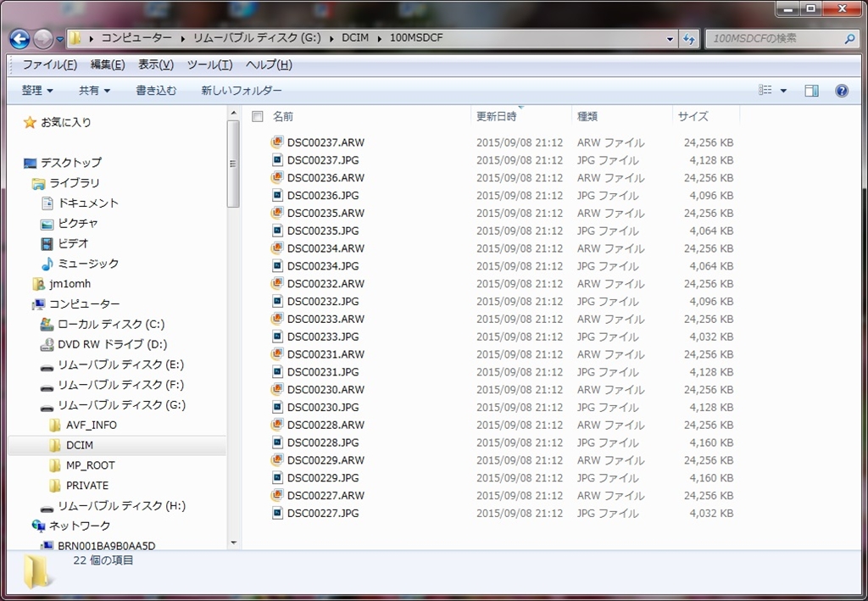Select DCIM folder in tree

80,446
